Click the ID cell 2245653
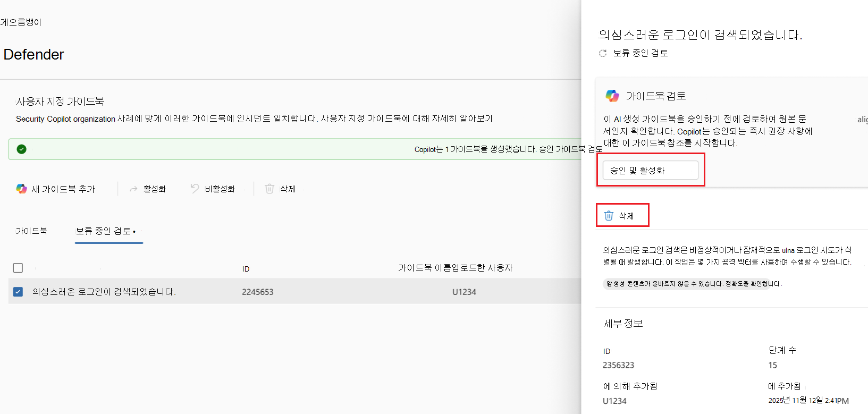 (258, 292)
